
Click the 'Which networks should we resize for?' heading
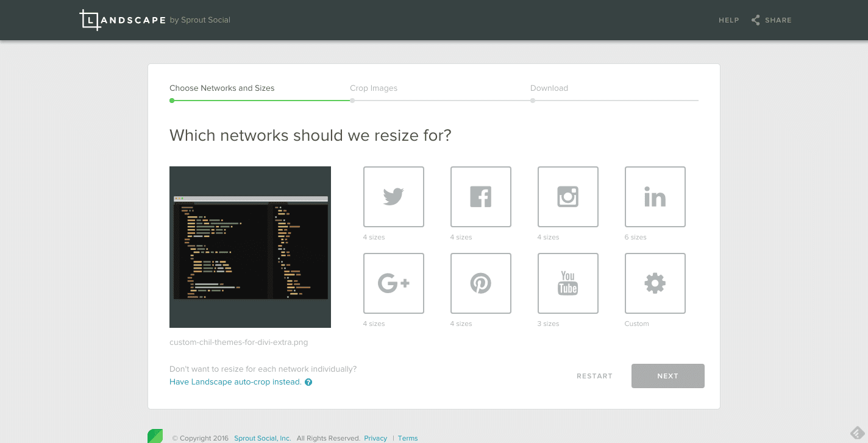310,135
